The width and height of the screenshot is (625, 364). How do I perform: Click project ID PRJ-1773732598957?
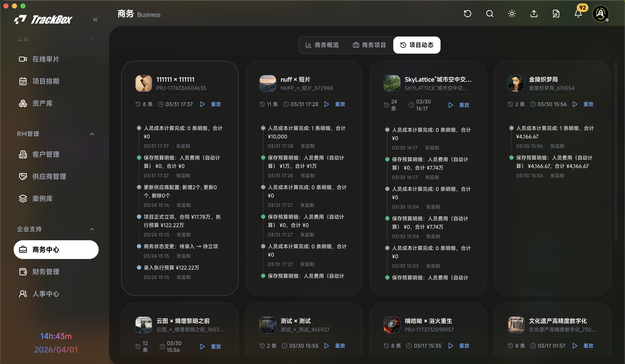coord(429,330)
